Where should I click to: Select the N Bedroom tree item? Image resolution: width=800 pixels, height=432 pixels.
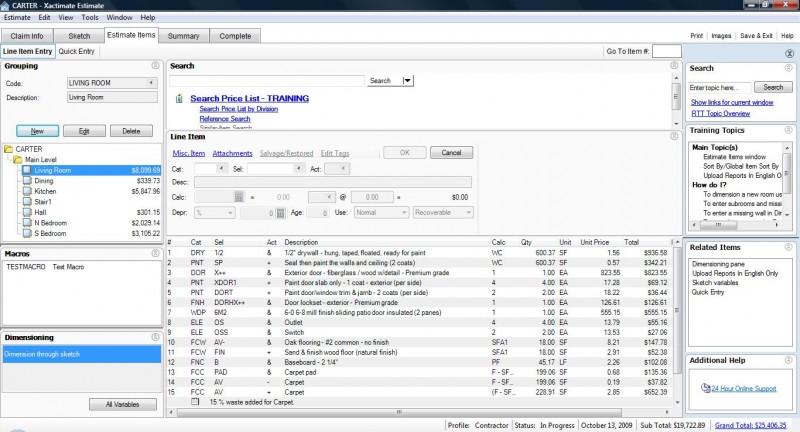coord(51,223)
